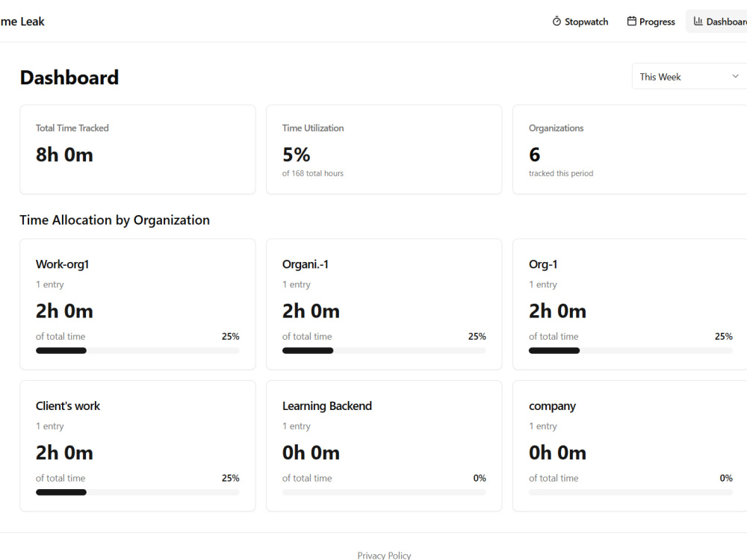Click 'tracked this period' text

tap(561, 173)
